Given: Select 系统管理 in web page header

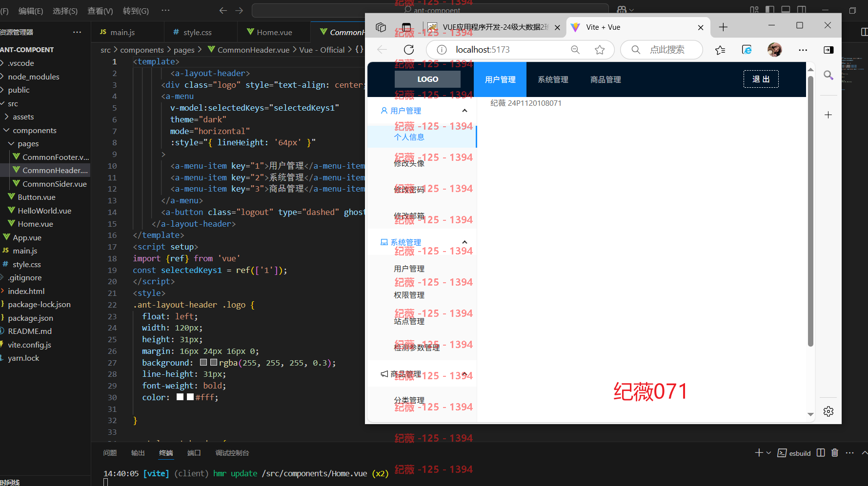Looking at the screenshot, I should click(553, 79).
